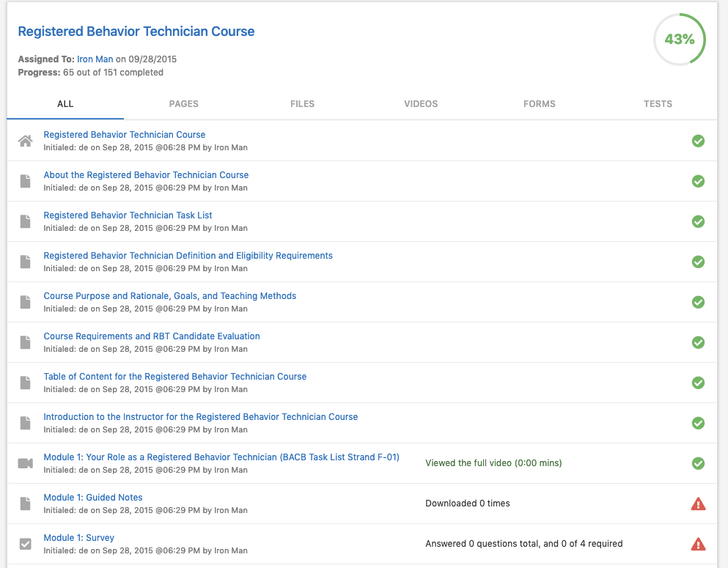Click the 'Downloaded 0 times' status text
Viewport: 728px width, 568px height.
(468, 504)
